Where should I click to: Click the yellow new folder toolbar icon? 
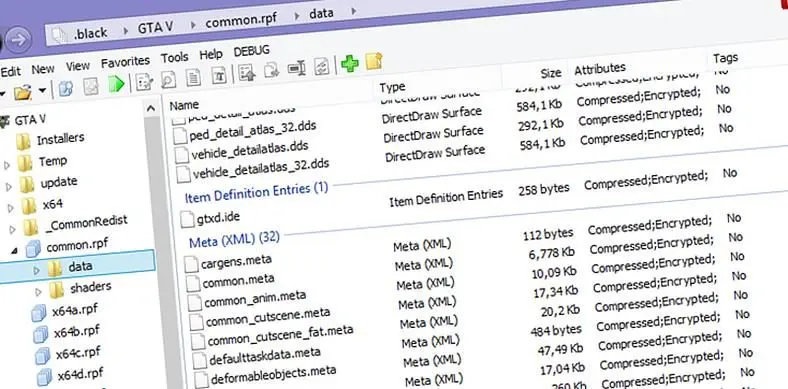(373, 61)
